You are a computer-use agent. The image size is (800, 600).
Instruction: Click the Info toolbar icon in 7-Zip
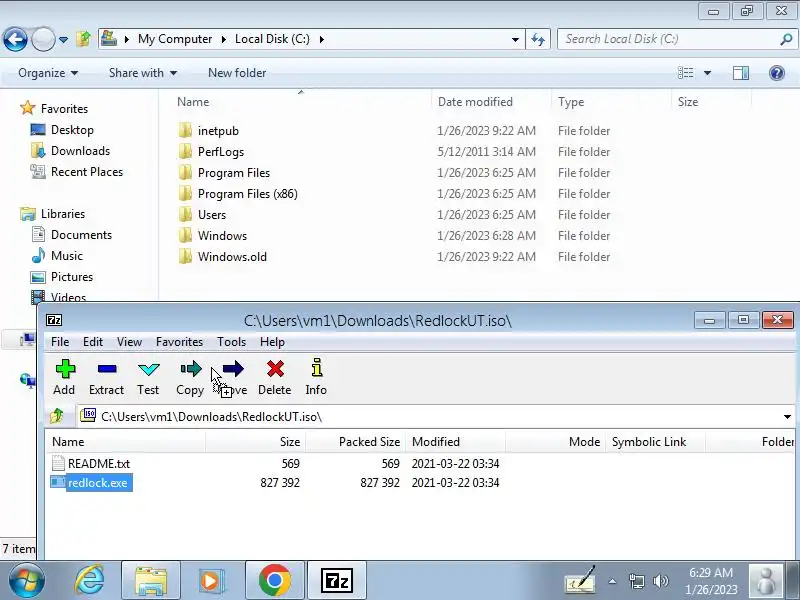316,368
